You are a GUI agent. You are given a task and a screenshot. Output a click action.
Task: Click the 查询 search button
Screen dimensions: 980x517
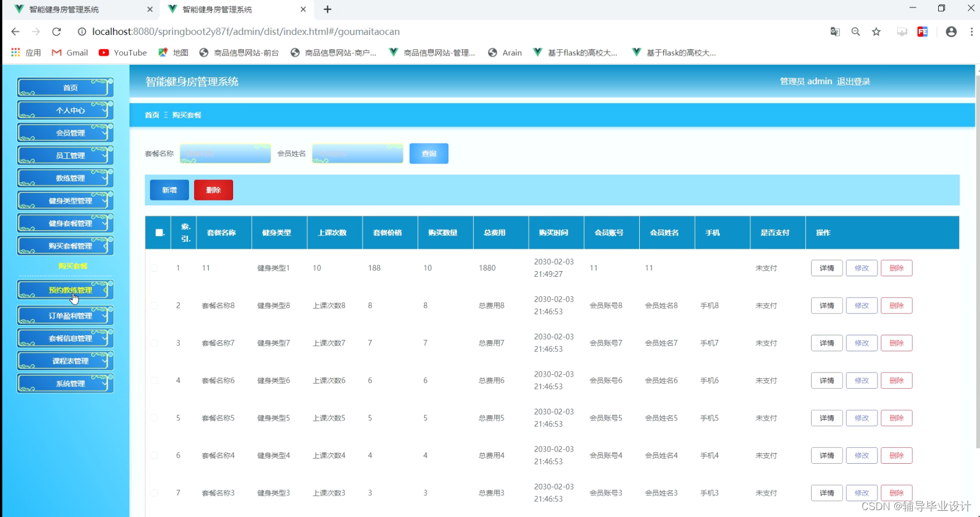[429, 154]
